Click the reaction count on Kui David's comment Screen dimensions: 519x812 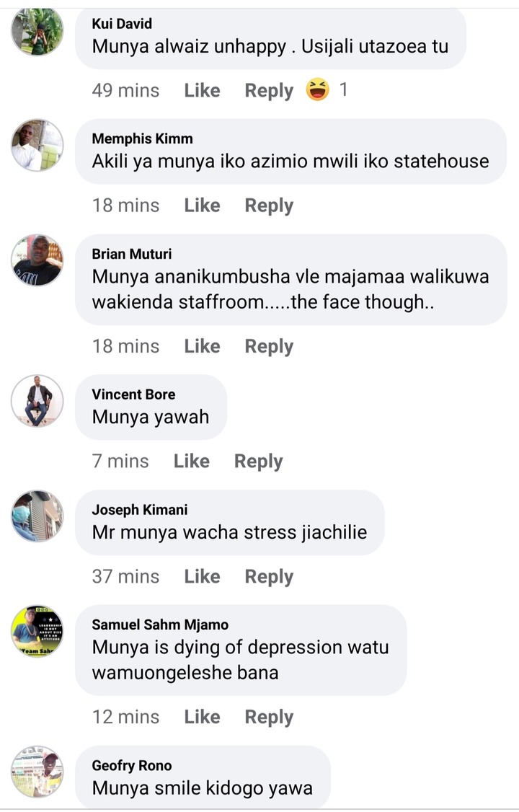point(343,89)
